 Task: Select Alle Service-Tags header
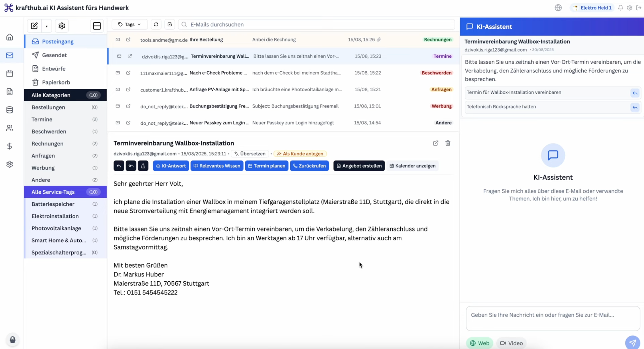(65, 192)
